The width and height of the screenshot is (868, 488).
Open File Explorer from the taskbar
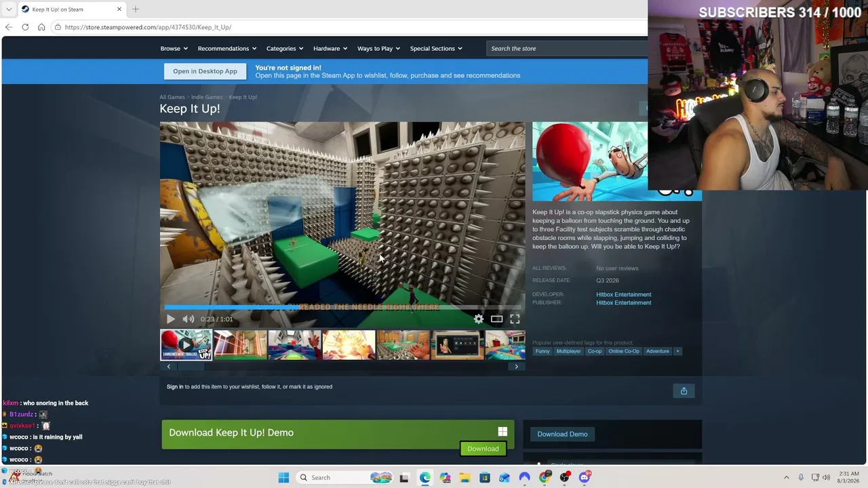click(465, 477)
